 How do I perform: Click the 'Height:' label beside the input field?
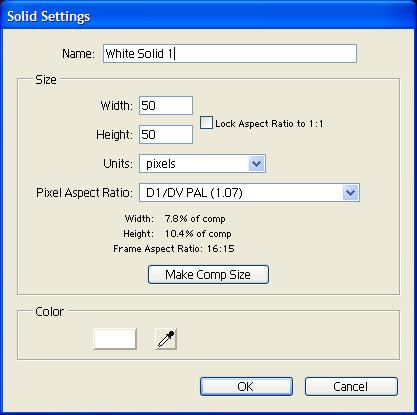114,135
